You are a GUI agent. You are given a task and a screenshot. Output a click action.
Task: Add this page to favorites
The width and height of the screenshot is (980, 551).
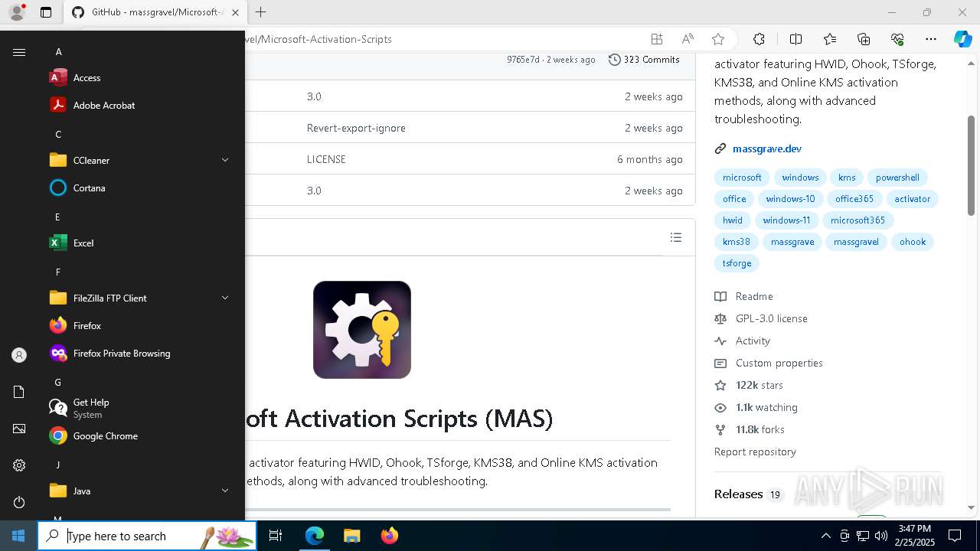click(x=717, y=39)
